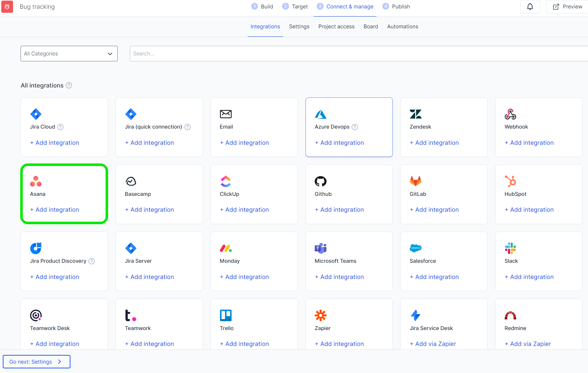
Task: Click the Basecamp logo icon
Action: [131, 181]
